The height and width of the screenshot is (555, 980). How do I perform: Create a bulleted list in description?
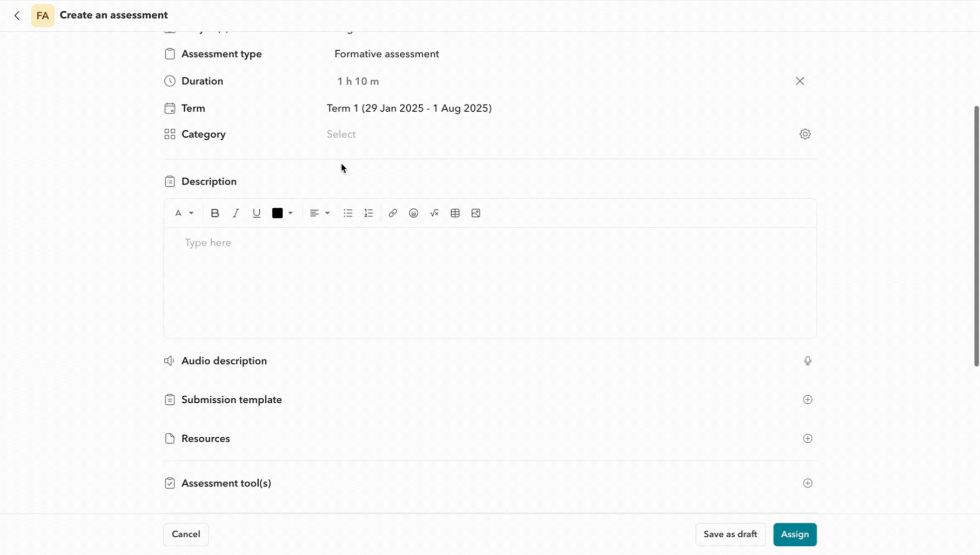point(347,213)
